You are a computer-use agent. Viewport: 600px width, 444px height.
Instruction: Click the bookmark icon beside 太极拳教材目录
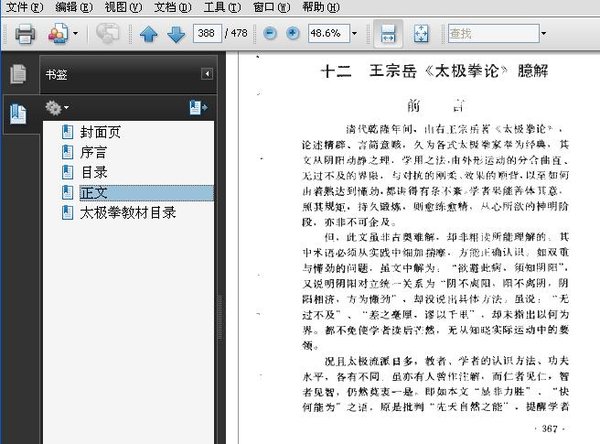click(67, 213)
